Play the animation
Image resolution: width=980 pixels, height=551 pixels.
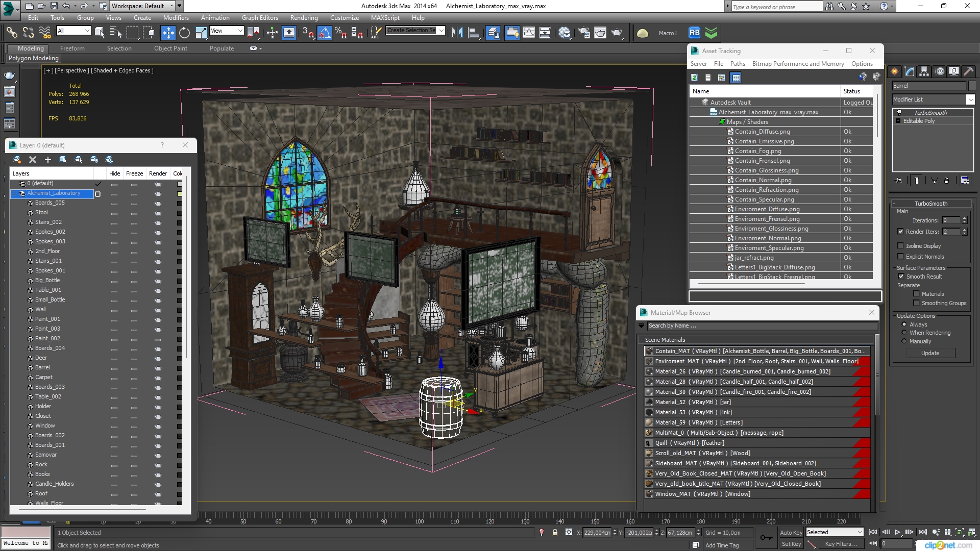click(898, 532)
